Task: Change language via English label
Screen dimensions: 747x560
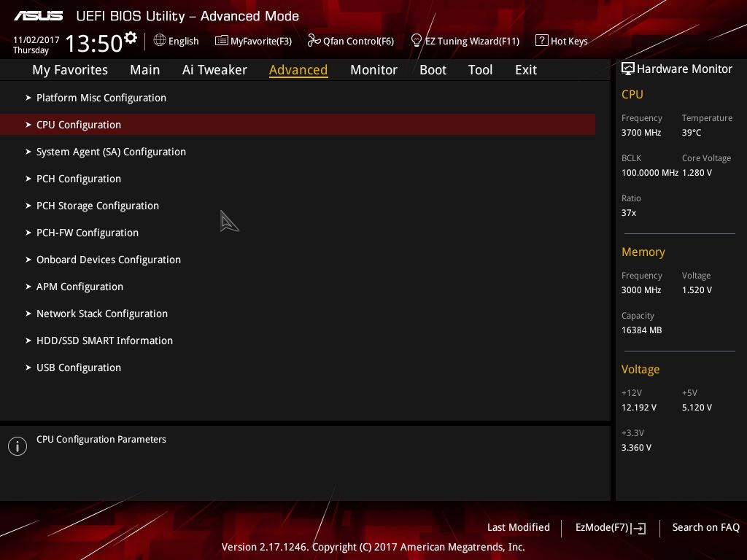Action: [x=183, y=42]
